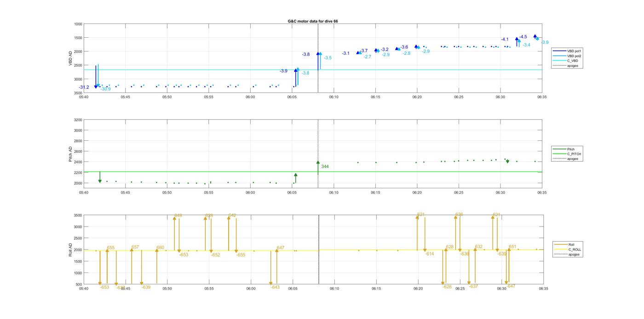The height and width of the screenshot is (319, 644).
Task: Click the -3.5 VBD data label
Action: (328, 58)
